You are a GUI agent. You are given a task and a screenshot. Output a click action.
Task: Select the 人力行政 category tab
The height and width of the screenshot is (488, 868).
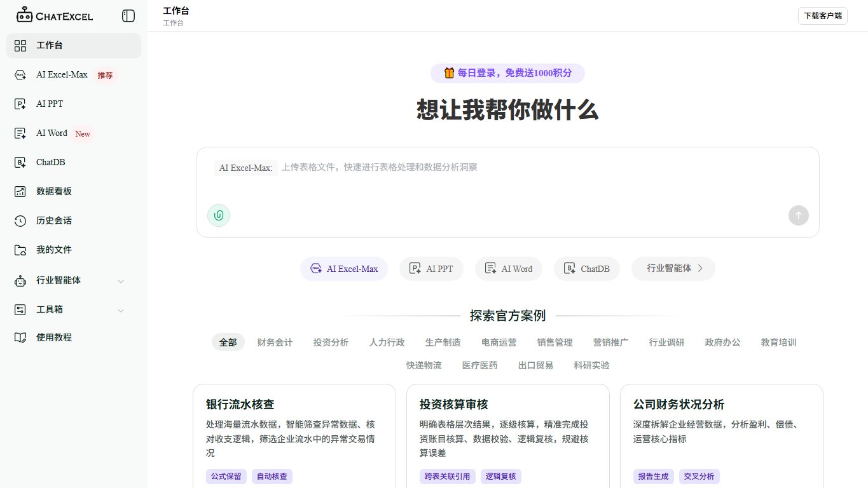[x=387, y=342]
